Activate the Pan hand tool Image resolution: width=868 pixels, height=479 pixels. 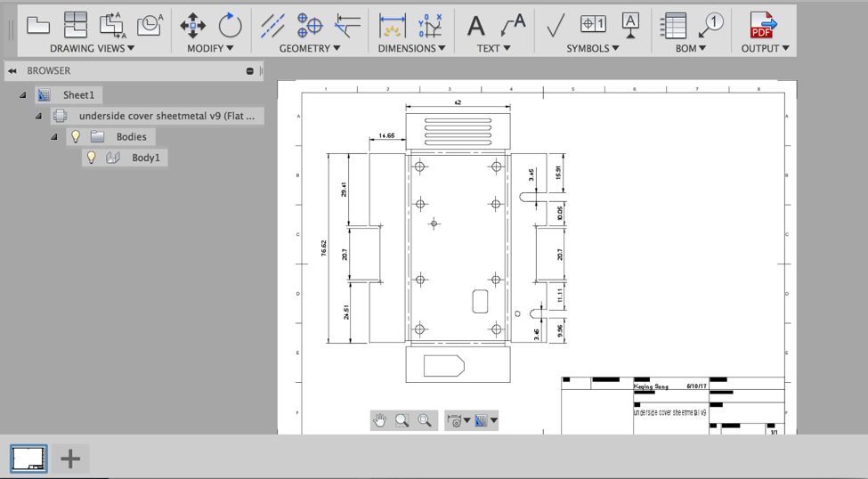coord(380,420)
